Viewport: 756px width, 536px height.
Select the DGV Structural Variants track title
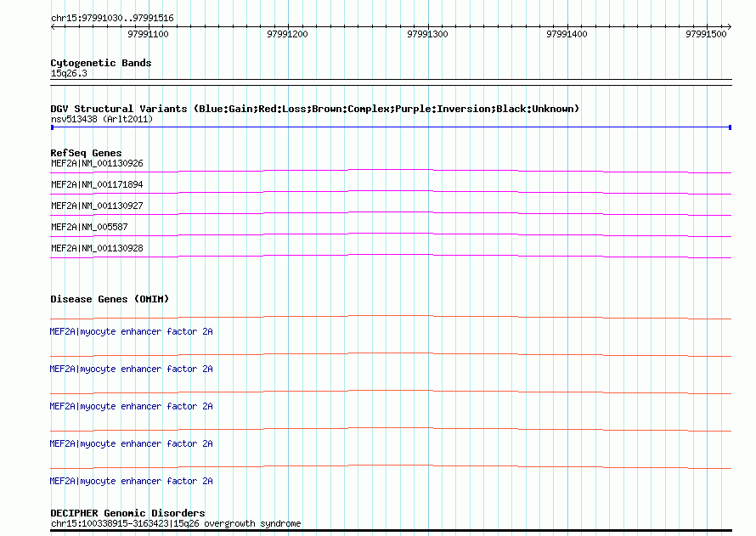click(x=315, y=109)
